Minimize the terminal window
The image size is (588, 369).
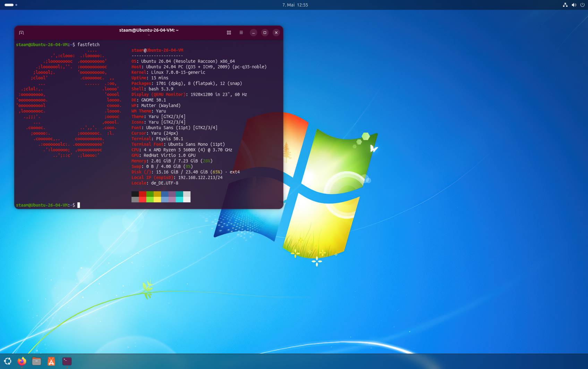click(254, 33)
